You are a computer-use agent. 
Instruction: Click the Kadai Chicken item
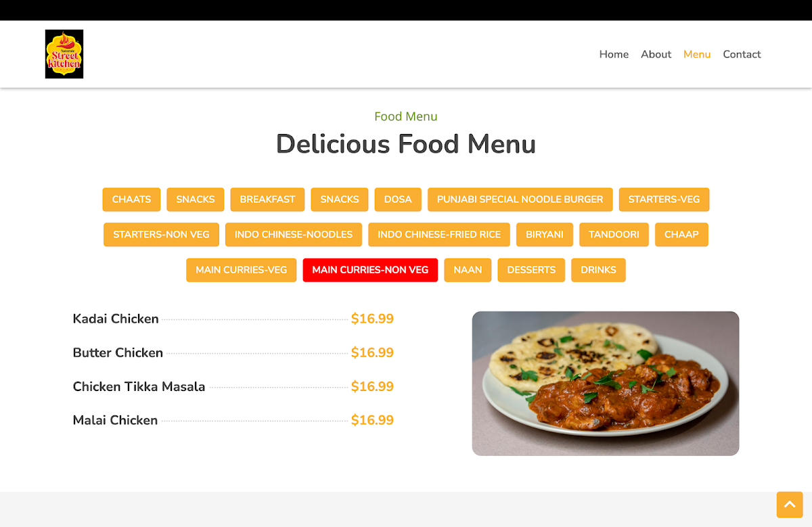116,319
